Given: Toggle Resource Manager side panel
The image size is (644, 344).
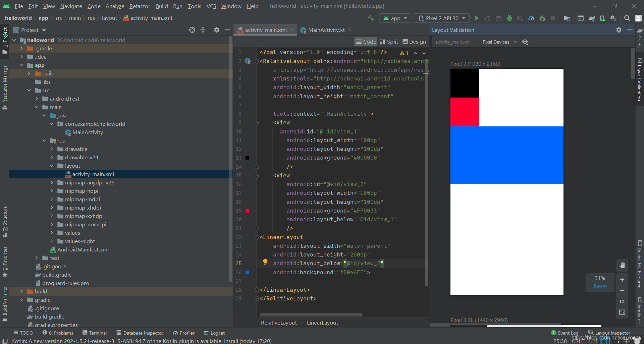Looking at the screenshot, I should [5, 87].
